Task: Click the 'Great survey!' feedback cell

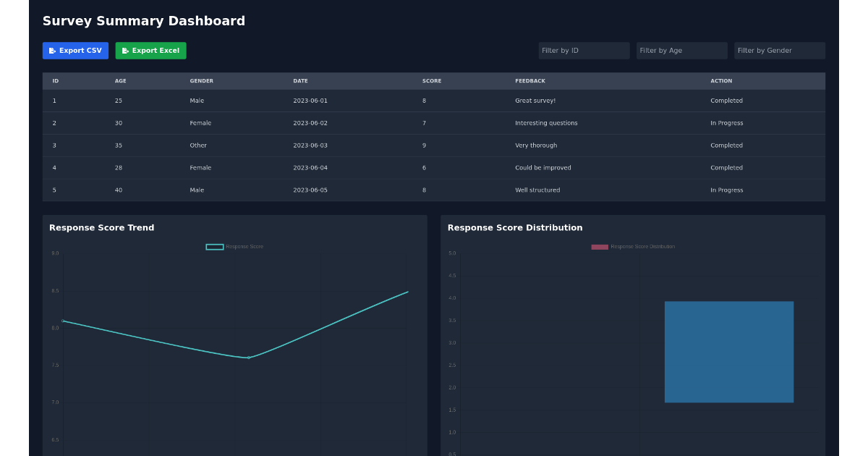Action: [x=535, y=101]
